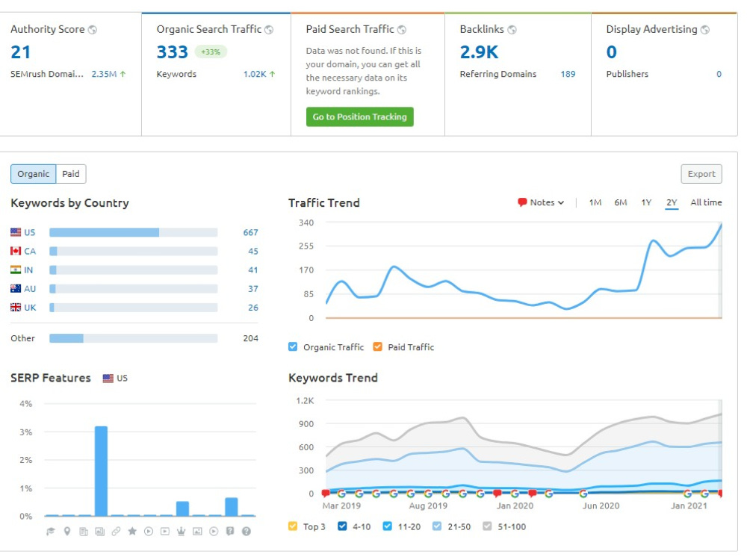The height and width of the screenshot is (560, 747).
Task: Click the UK flag icon
Action: (16, 308)
